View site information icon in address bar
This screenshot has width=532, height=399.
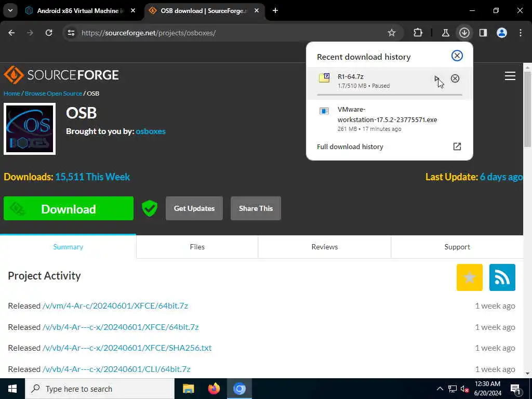71,33
